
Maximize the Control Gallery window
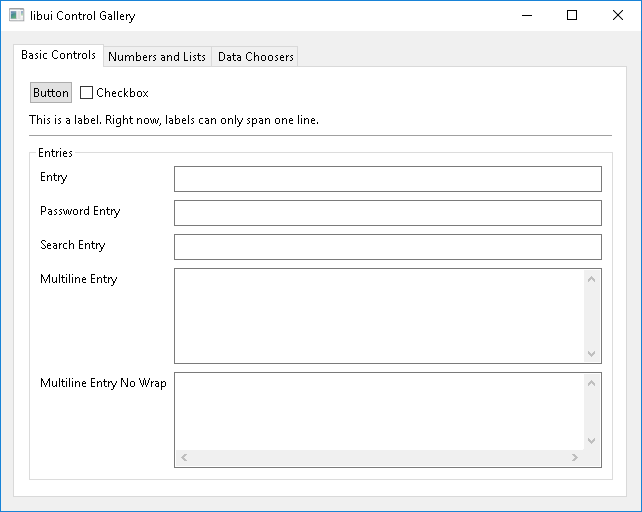[572, 16]
